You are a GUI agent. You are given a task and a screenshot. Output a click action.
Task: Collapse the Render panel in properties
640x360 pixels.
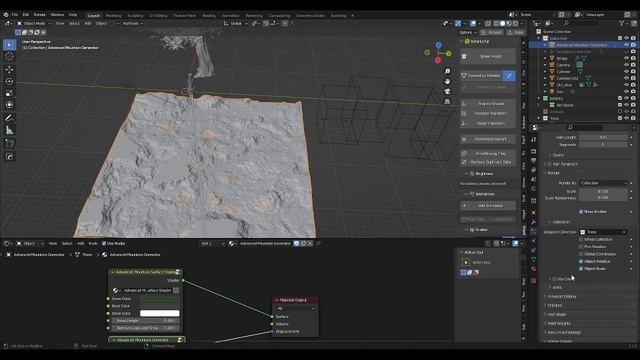553,173
